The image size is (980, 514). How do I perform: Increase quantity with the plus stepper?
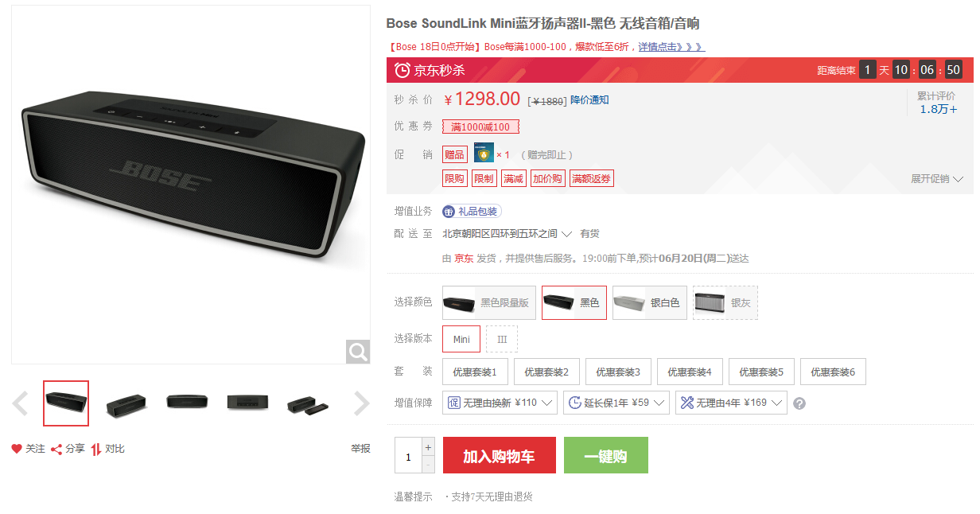point(429,446)
